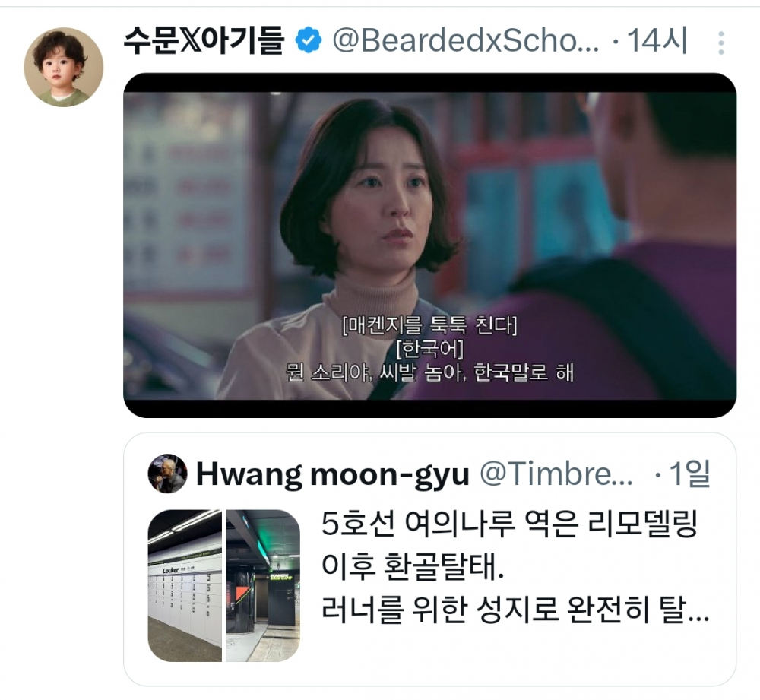Viewport: 760px width, 700px height.
Task: Open the dark subway corridor photo thumbnail
Action: coord(263,585)
